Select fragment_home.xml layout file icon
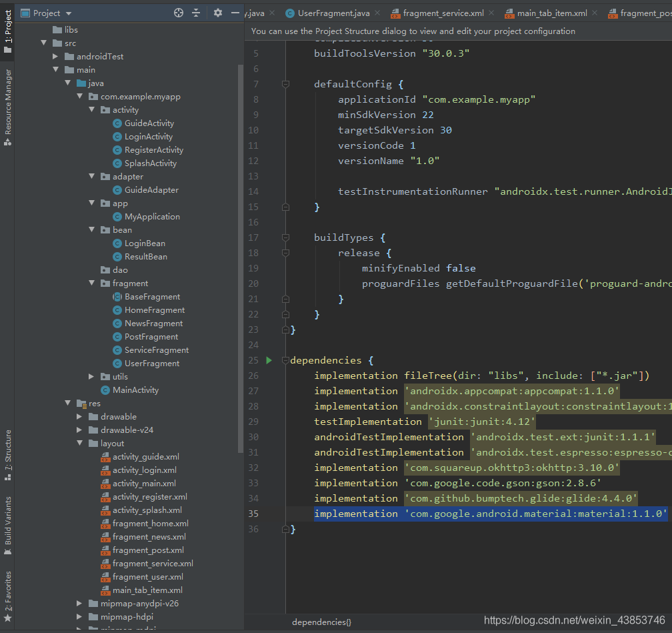Image resolution: width=672 pixels, height=633 pixels. [x=105, y=524]
